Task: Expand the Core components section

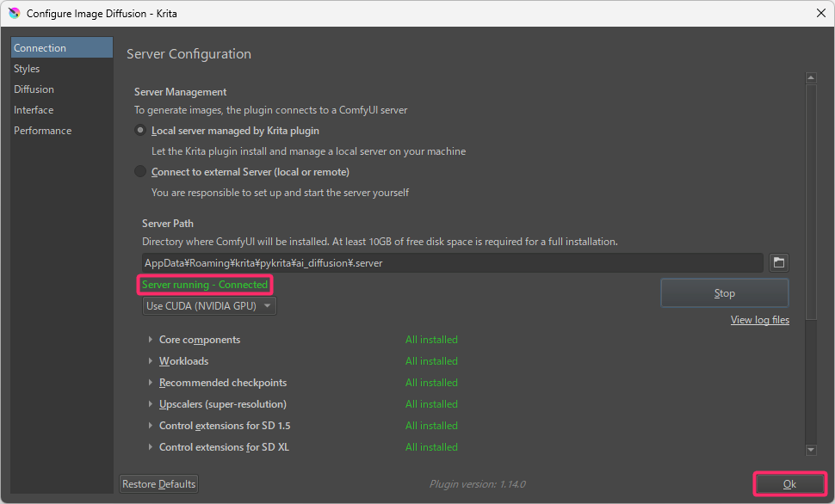Action: [x=150, y=340]
